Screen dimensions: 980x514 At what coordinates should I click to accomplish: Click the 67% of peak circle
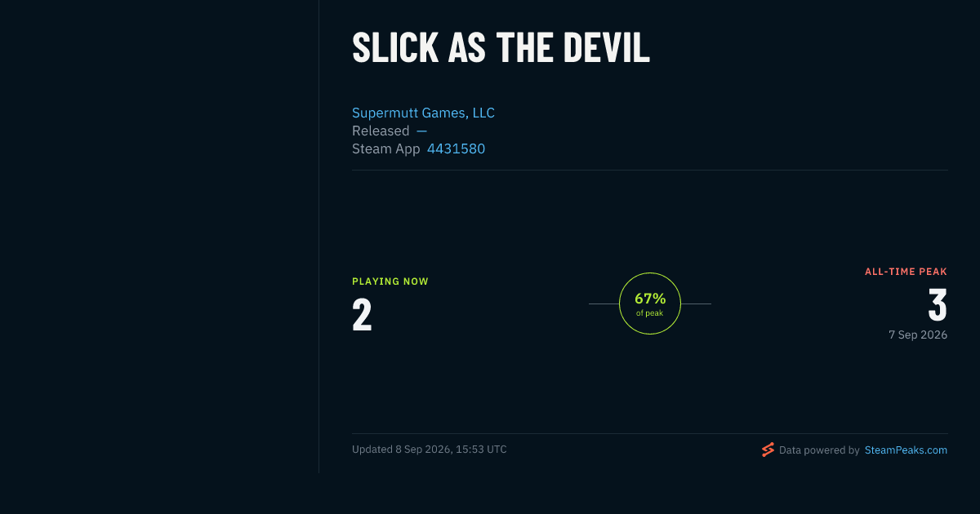tap(650, 304)
